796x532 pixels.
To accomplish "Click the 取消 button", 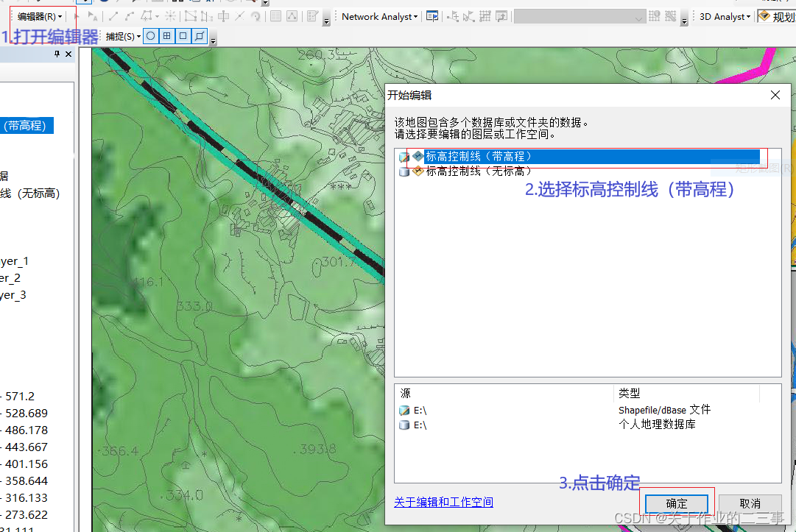I will 750,503.
